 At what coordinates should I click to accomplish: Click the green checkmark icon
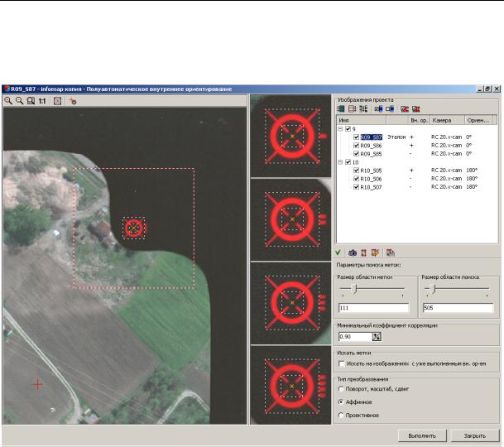click(x=338, y=252)
